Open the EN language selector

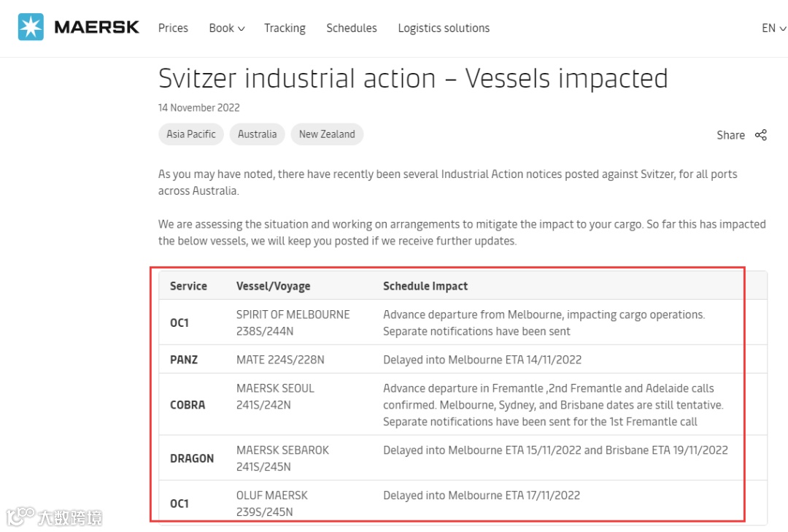tap(773, 28)
